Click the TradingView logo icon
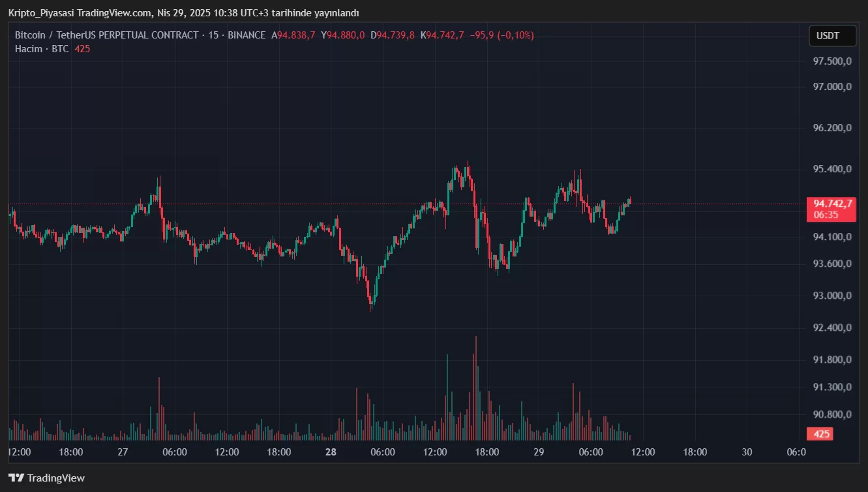Viewport: 868px width, 492px height. click(16, 478)
